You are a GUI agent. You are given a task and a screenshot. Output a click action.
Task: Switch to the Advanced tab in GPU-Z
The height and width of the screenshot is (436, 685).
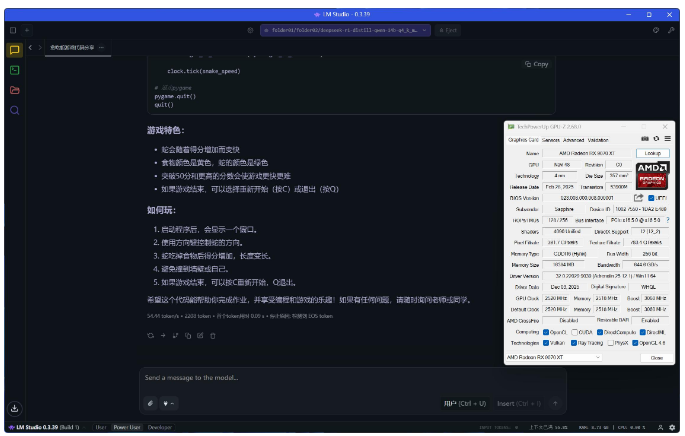tap(574, 140)
